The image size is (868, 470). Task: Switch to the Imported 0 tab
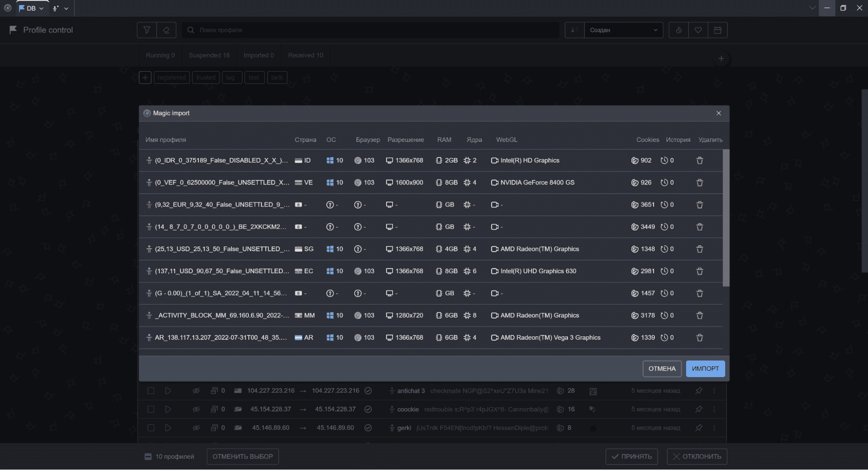click(259, 55)
